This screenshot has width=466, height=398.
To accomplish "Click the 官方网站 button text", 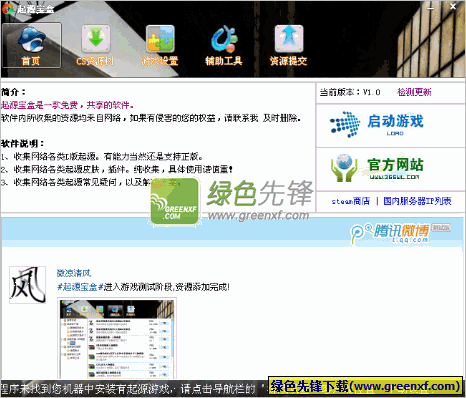I will (x=395, y=165).
